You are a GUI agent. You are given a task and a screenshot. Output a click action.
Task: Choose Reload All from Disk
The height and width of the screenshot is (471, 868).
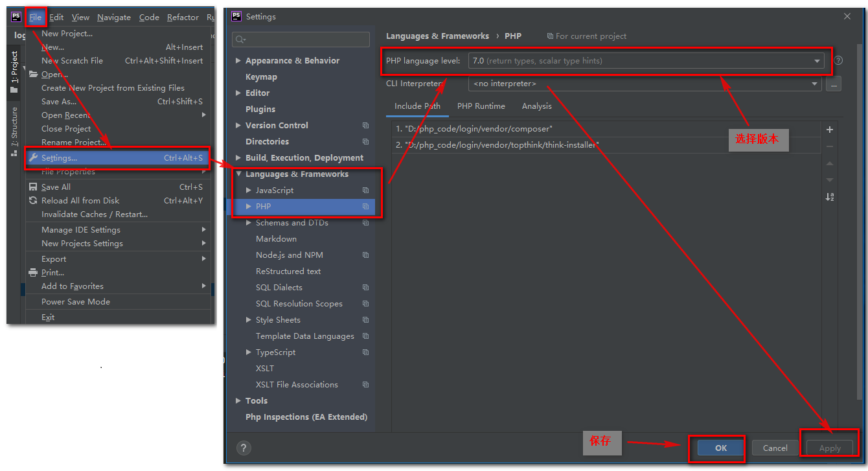(117, 201)
